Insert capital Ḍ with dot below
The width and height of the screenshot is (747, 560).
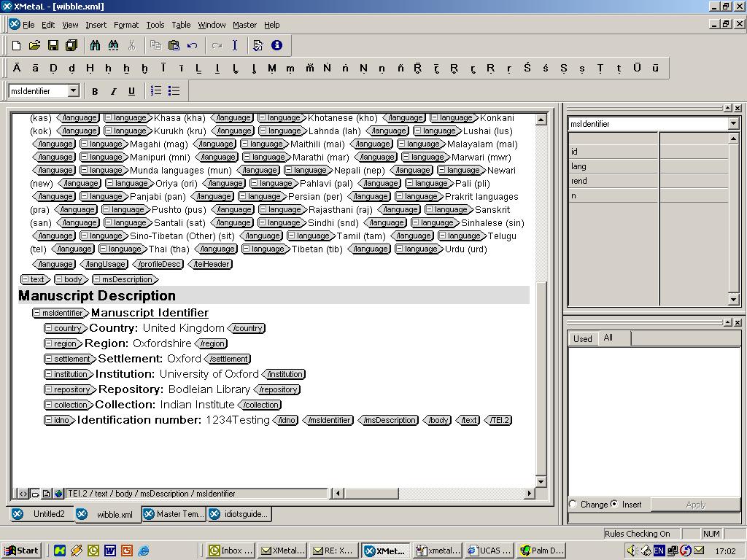pos(53,68)
